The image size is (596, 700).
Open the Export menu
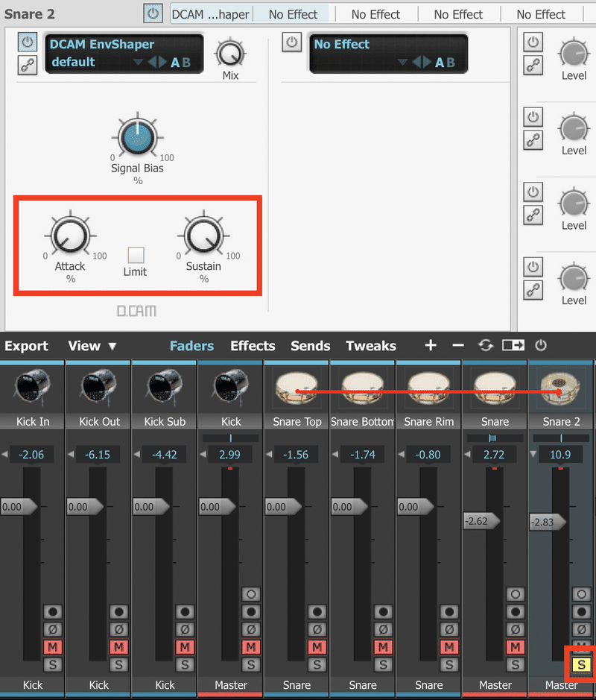coord(26,346)
